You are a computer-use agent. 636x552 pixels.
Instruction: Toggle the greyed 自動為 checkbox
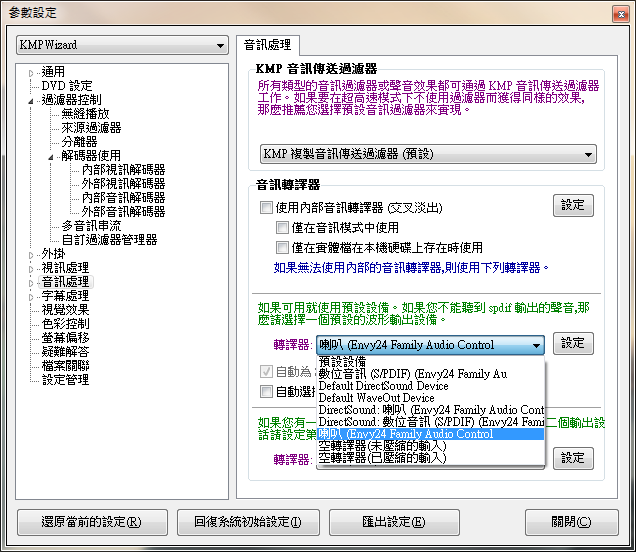click(x=266, y=372)
